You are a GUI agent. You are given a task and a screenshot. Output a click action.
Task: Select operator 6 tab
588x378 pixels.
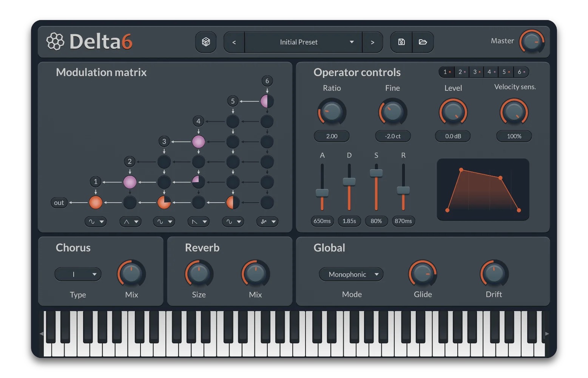coord(522,72)
